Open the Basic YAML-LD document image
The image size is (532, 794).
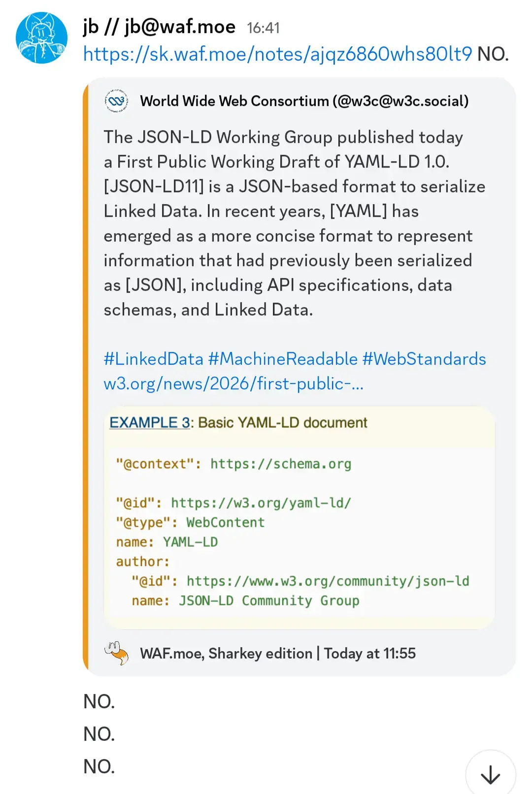(299, 518)
